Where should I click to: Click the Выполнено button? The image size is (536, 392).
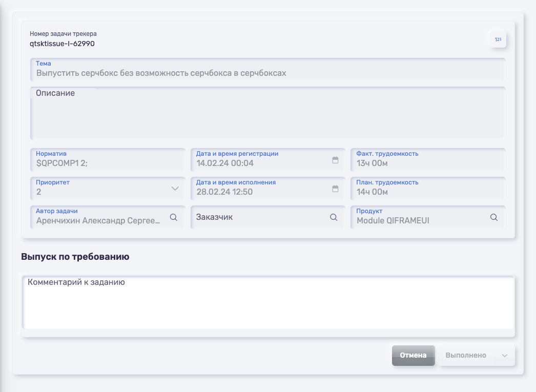pyautogui.click(x=466, y=356)
